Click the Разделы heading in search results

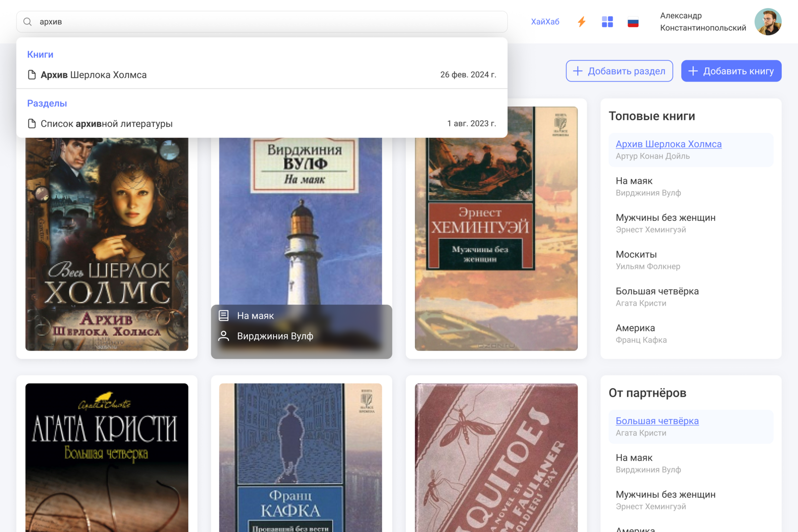[47, 104]
